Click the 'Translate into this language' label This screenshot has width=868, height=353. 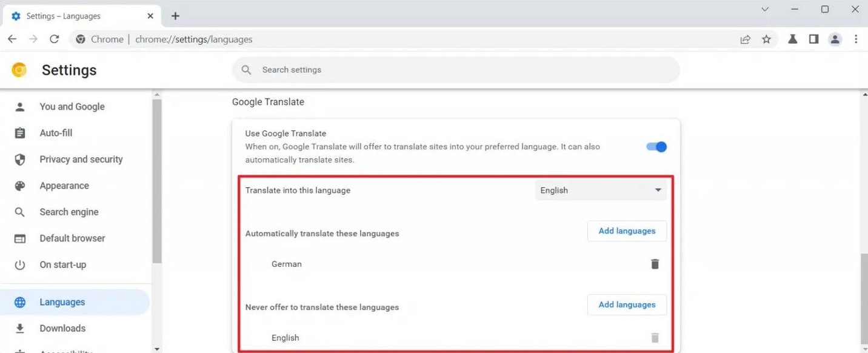298,190
